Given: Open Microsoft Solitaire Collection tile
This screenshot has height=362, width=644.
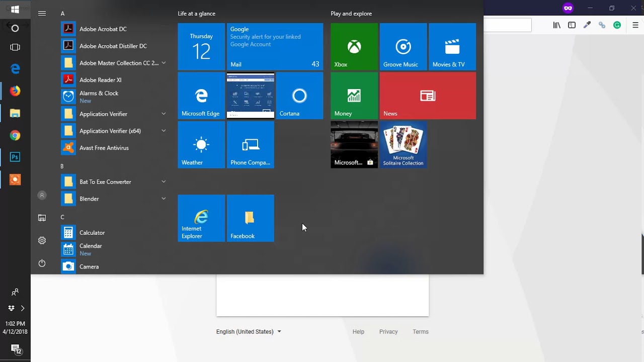Looking at the screenshot, I should 403,145.
